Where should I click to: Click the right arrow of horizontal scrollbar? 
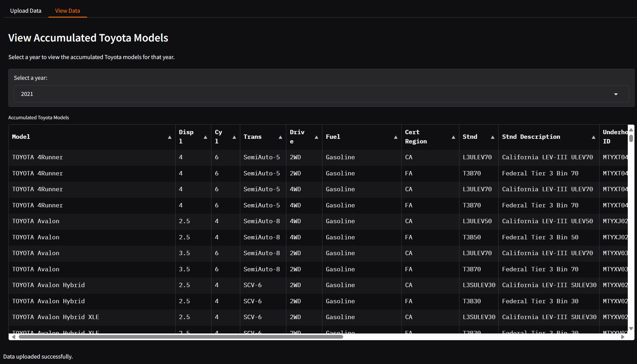pyautogui.click(x=623, y=337)
